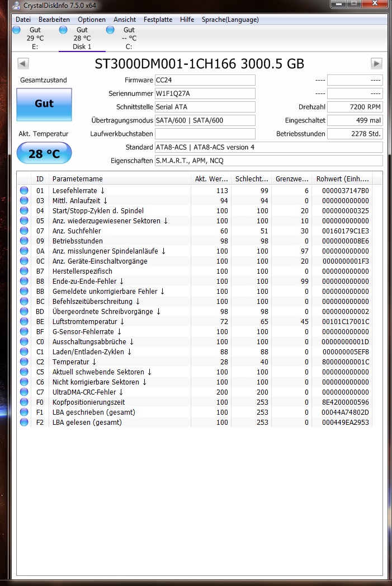Click status orb of Start/Stopp-Zyklen row
The height and width of the screenshot is (586, 392).
click(24, 211)
